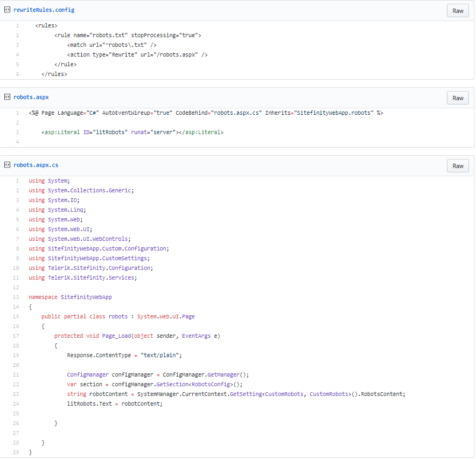Click 'using SitefinityWebApp.CustomSettings;' line
Viewport: 476px width, 459px height.
point(89,259)
